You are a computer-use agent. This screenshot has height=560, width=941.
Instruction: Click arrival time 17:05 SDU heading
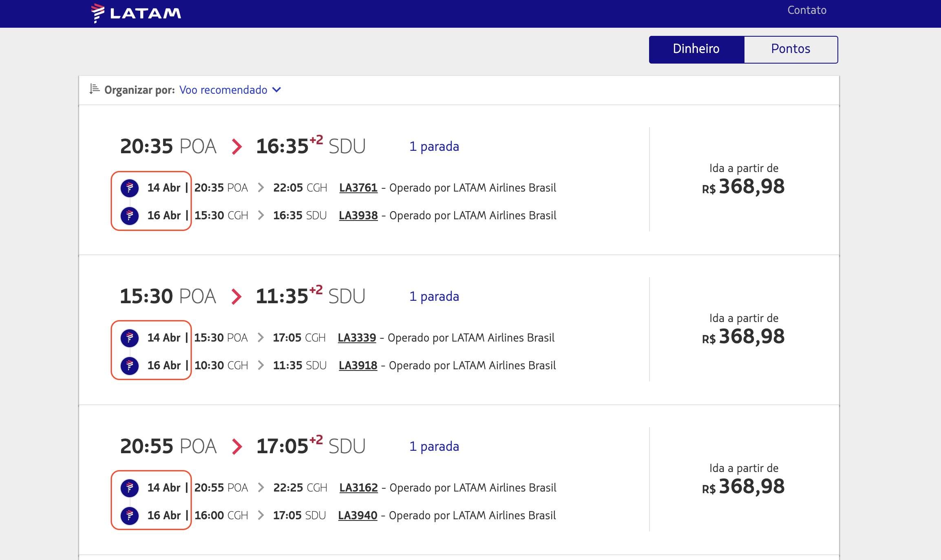click(x=311, y=446)
